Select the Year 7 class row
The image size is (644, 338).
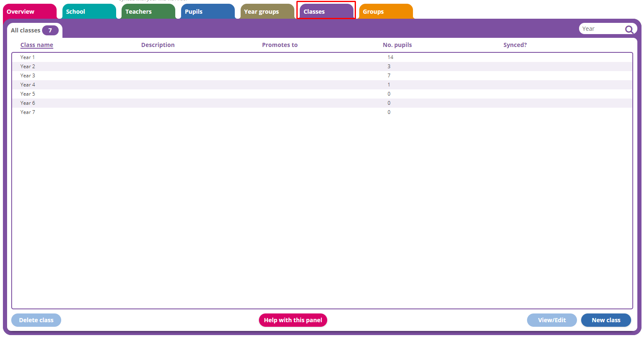tap(167, 112)
